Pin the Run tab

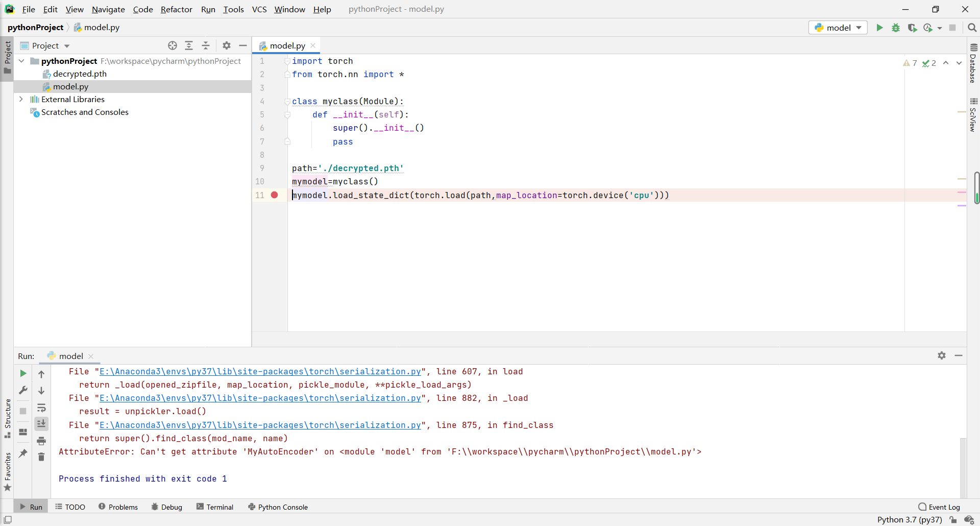pyautogui.click(x=23, y=453)
